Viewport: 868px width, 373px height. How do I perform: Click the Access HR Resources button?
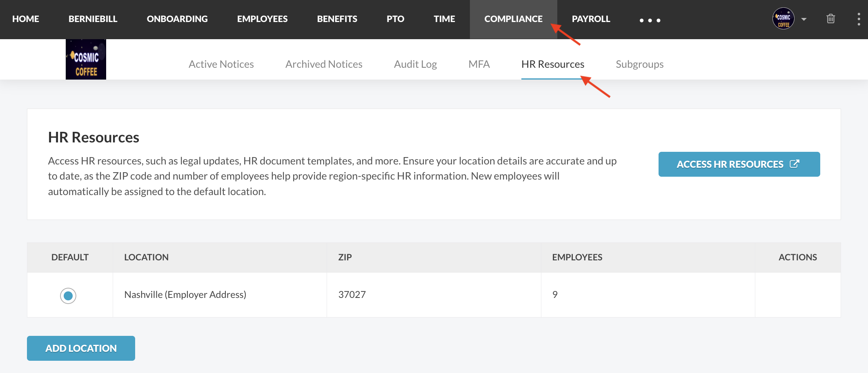click(739, 164)
